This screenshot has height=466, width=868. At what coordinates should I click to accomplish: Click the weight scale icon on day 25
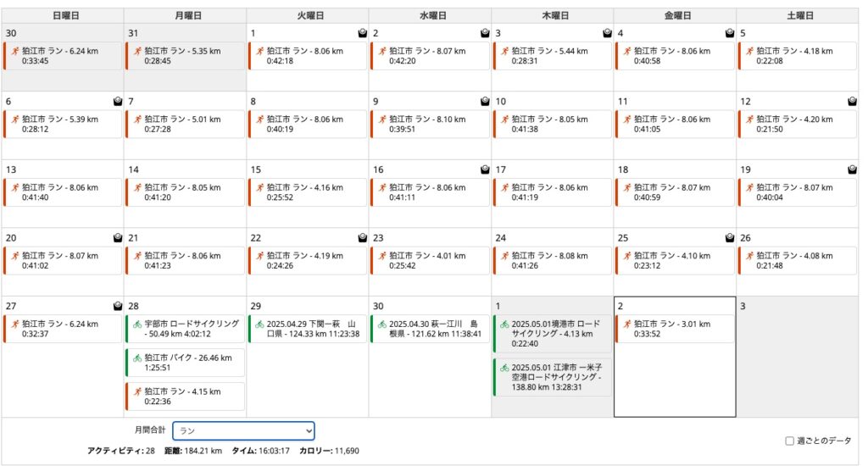[730, 238]
